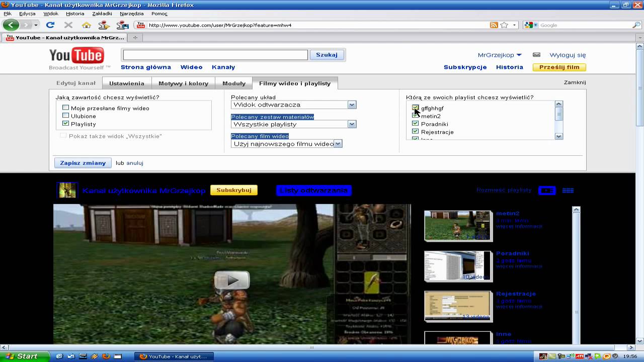Click the RSS feed icon in address bar
Image resolution: width=644 pixels, height=362 pixels.
click(x=494, y=25)
